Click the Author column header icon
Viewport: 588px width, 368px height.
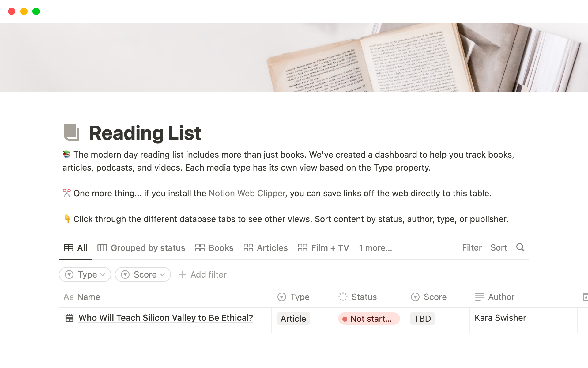(479, 297)
